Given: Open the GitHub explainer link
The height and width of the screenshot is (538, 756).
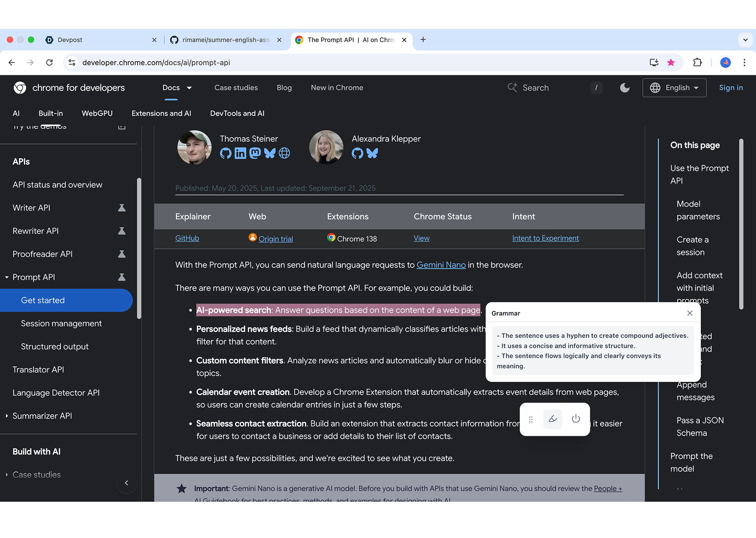Looking at the screenshot, I should [x=187, y=238].
